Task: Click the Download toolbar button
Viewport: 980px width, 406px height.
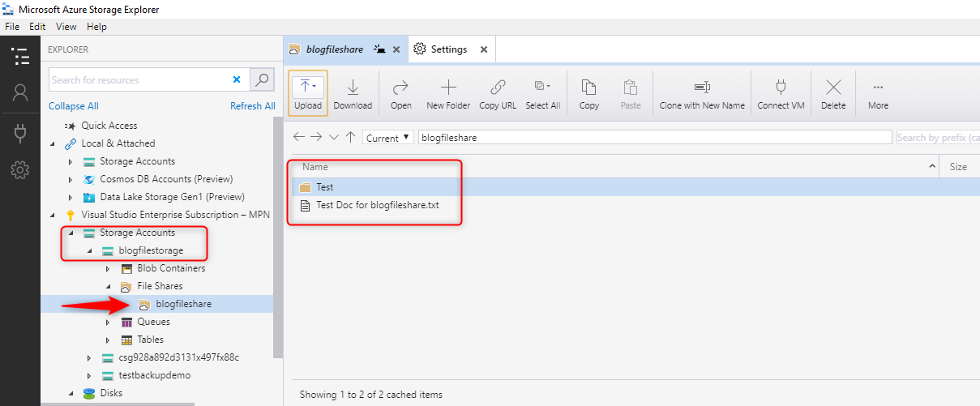Action: [353, 94]
